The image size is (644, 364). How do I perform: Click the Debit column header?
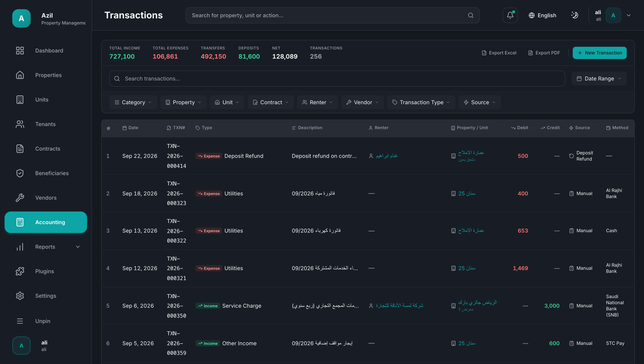[519, 128]
